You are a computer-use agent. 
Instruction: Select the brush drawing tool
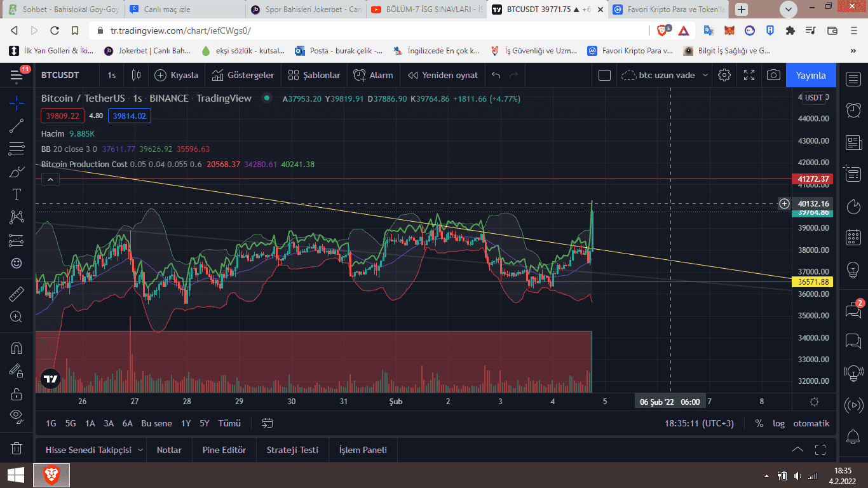pos(17,172)
